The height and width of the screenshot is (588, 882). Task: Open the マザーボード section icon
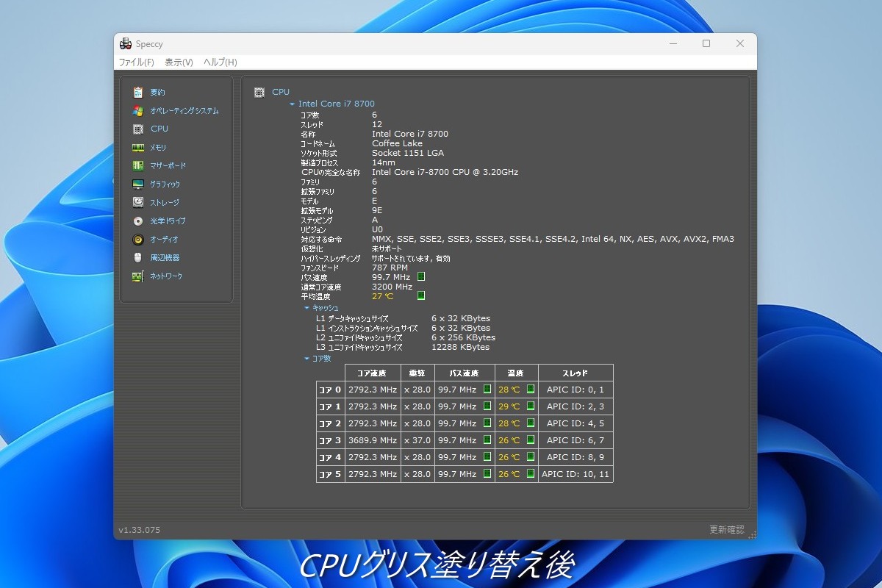pos(137,166)
